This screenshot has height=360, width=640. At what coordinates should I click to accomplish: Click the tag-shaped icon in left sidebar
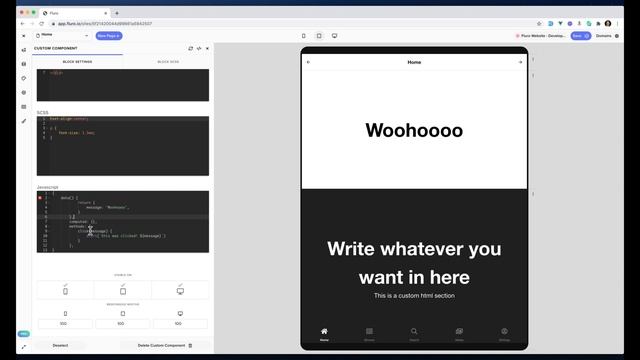(x=24, y=78)
